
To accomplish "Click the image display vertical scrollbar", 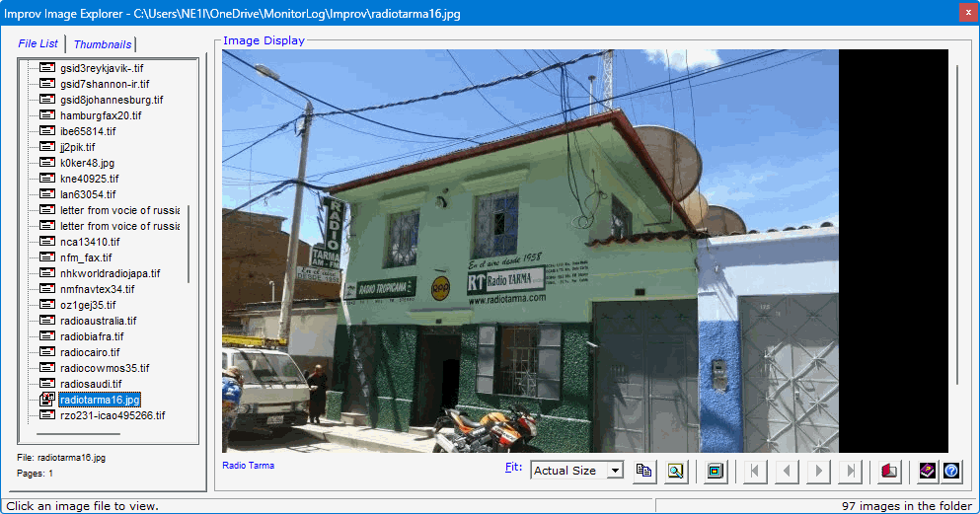I will pos(955,225).
